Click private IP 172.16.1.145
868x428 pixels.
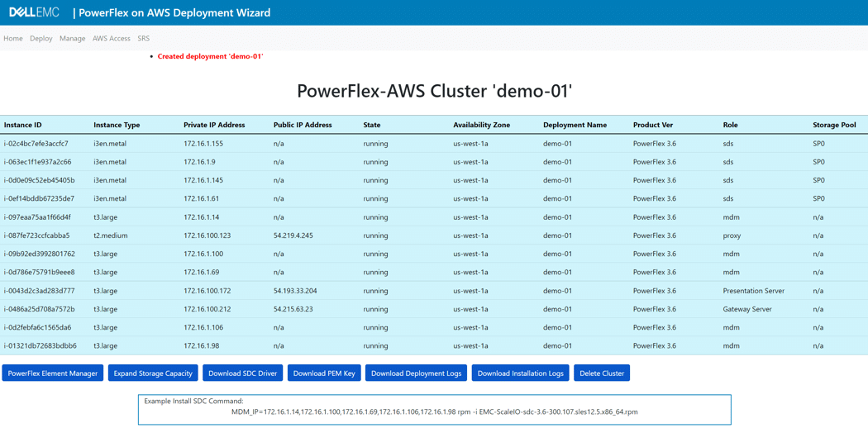pyautogui.click(x=203, y=180)
